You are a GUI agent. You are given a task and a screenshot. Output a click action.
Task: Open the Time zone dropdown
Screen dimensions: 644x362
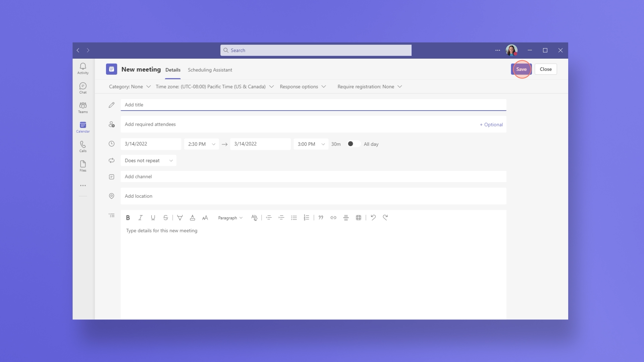point(215,86)
